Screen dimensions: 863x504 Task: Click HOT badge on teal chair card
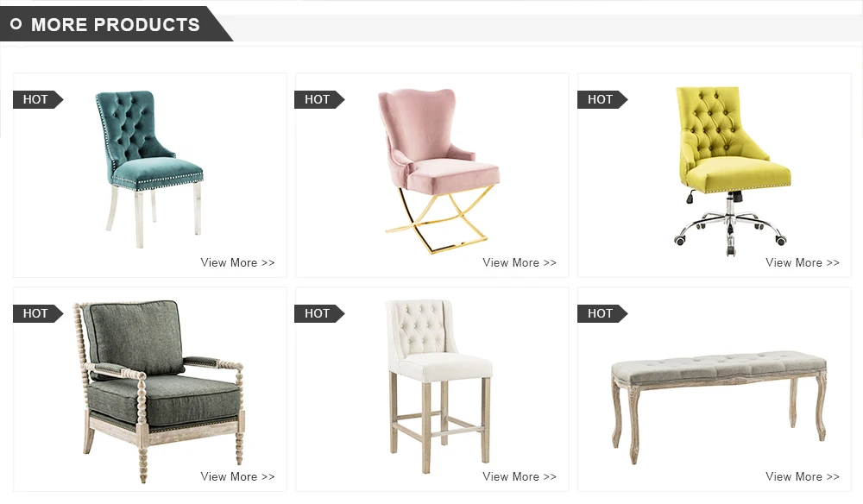[38, 99]
